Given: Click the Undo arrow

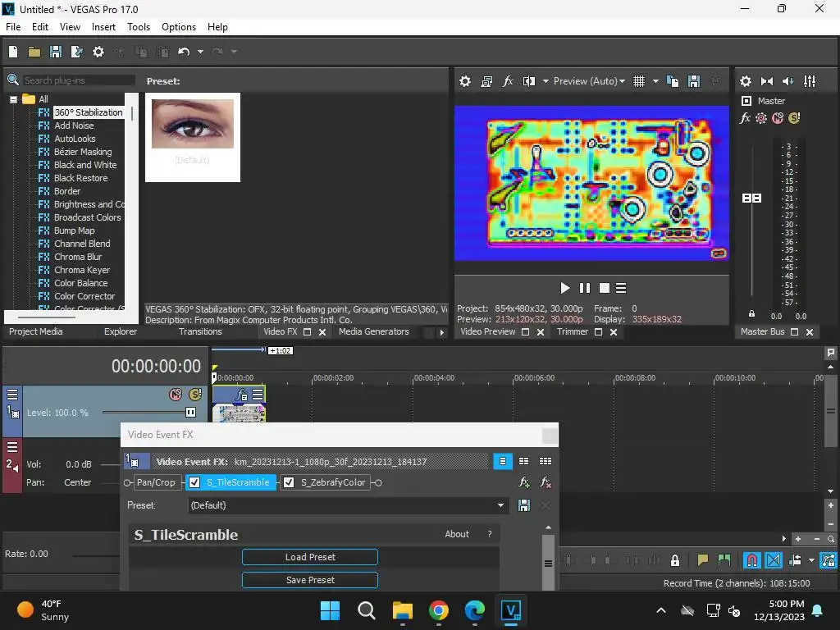Looking at the screenshot, I should pyautogui.click(x=184, y=52).
